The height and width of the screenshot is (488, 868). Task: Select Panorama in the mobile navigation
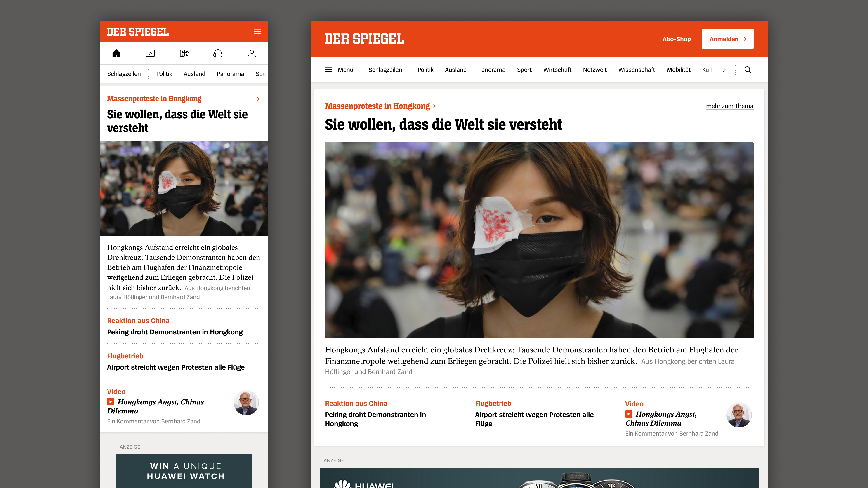click(x=231, y=74)
